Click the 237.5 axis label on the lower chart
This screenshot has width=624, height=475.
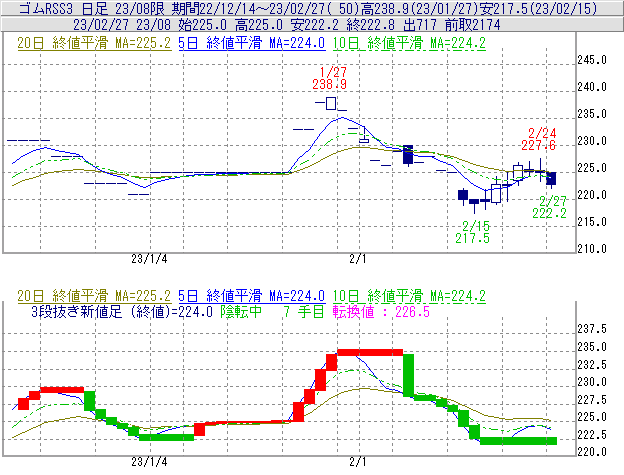tap(592, 329)
